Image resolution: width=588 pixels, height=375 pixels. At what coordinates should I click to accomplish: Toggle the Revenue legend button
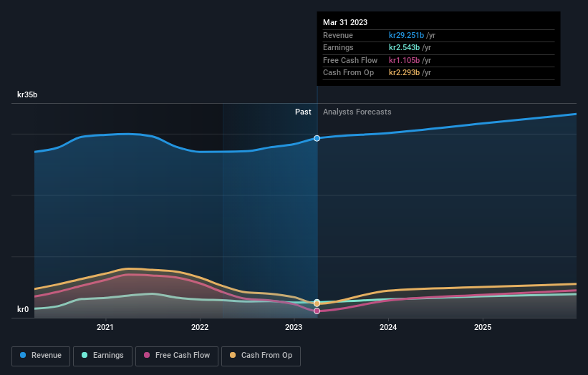tap(41, 356)
